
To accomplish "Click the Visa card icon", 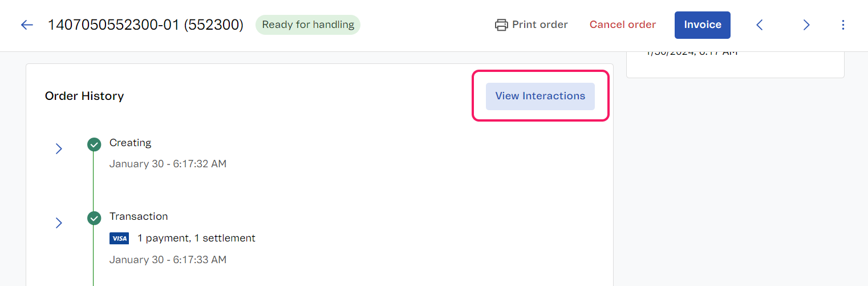I will click(119, 239).
